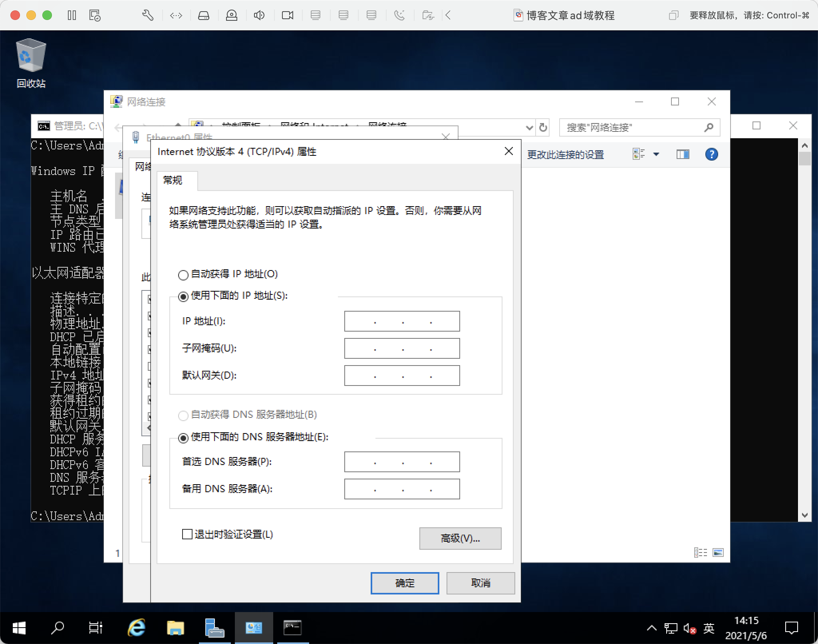Click the 高级(V)... button
818x644 pixels.
(x=460, y=538)
